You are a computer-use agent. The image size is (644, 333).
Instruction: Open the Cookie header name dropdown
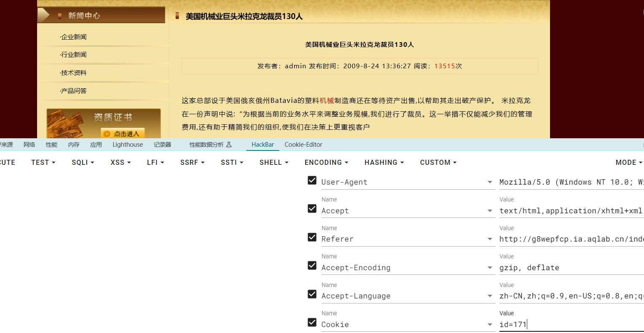(x=490, y=325)
